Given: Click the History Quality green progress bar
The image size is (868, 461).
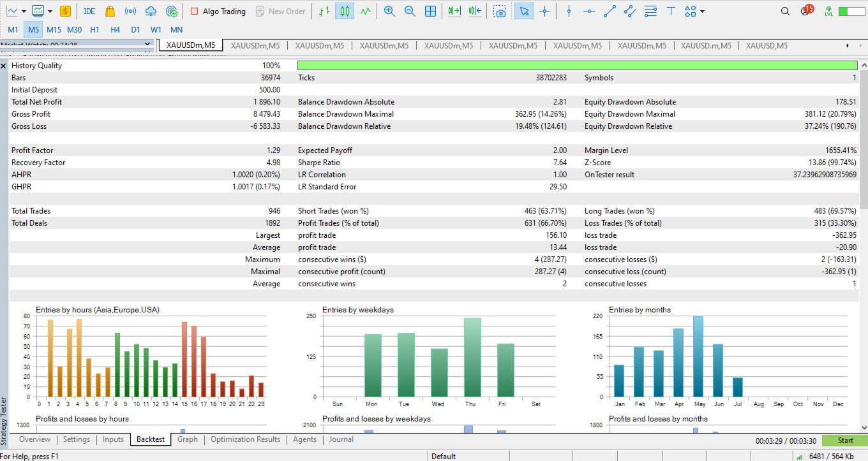Looking at the screenshot, I should pyautogui.click(x=578, y=66).
